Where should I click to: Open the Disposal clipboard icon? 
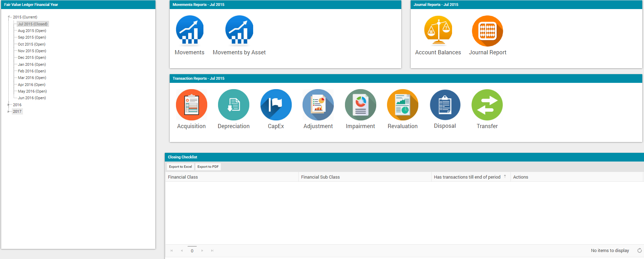[445, 105]
